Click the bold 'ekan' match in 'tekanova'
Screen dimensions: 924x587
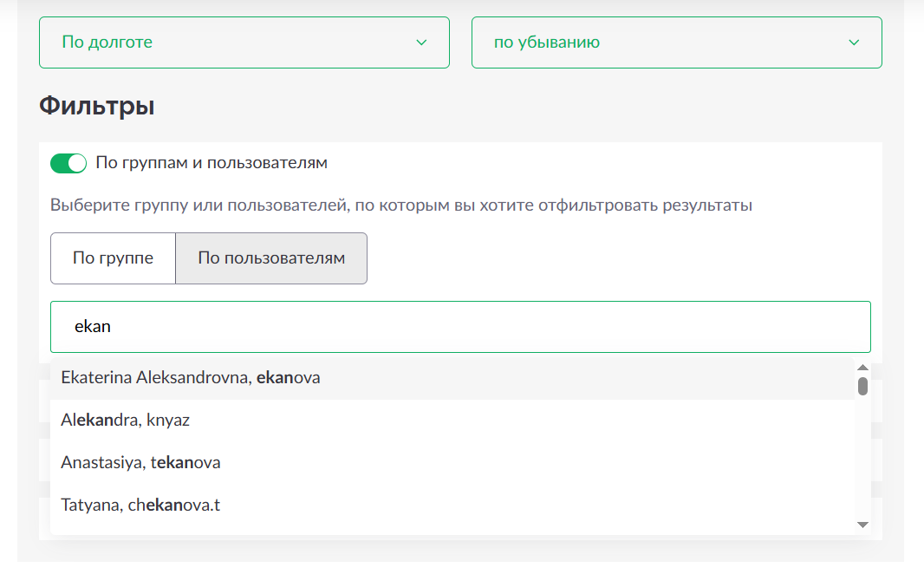(175, 463)
